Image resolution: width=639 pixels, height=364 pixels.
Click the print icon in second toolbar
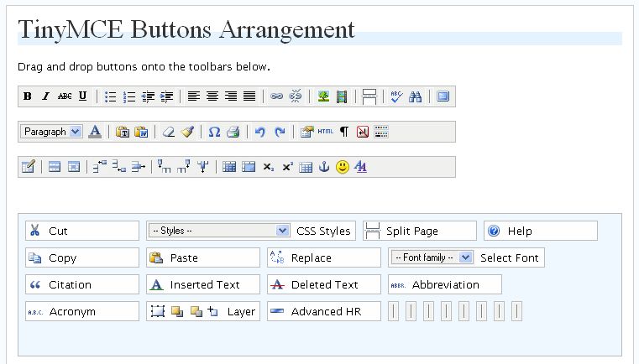233,132
